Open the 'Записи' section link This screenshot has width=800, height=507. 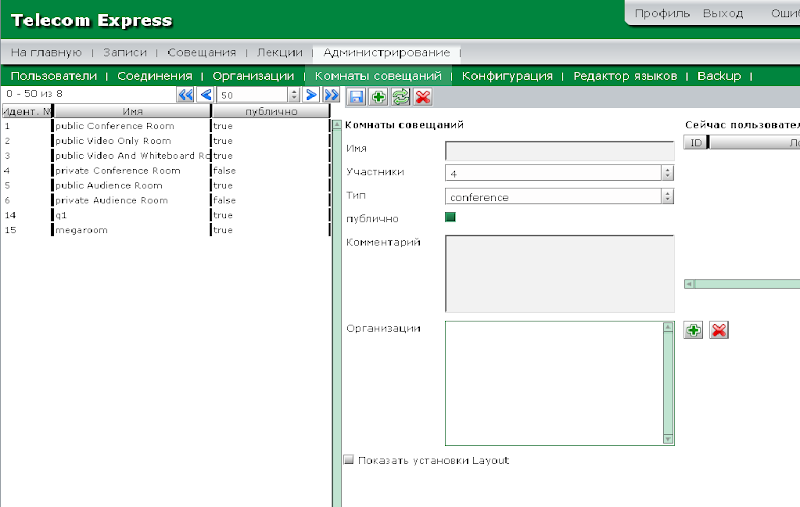click(x=125, y=52)
